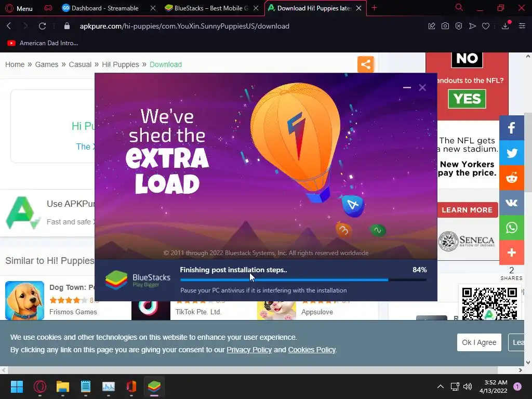Click the apkpure.com address bar URL

pyautogui.click(x=184, y=26)
